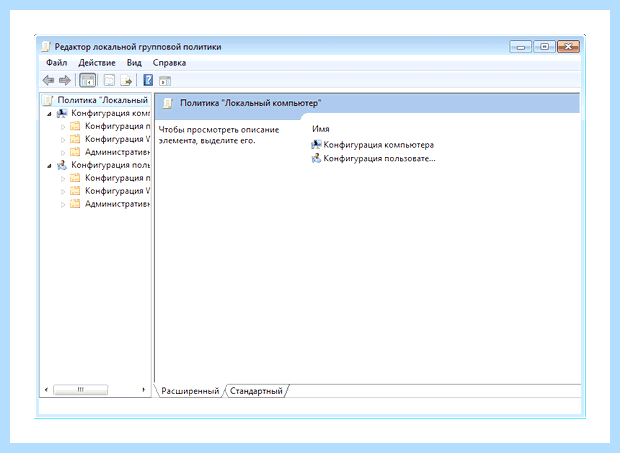Select the Конфигурация поль tree item
This screenshot has width=620, height=453.
[x=110, y=165]
